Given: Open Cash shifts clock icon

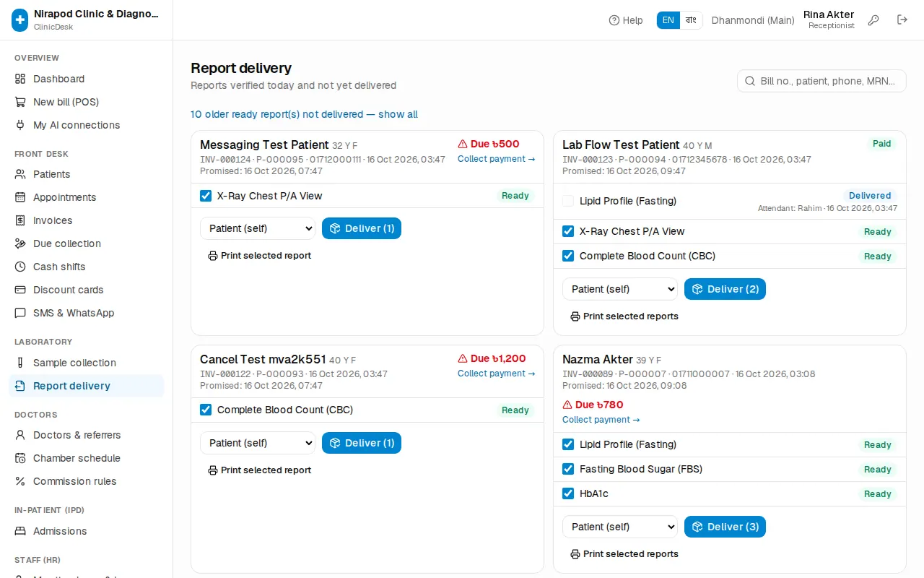Looking at the screenshot, I should click(x=20, y=267).
